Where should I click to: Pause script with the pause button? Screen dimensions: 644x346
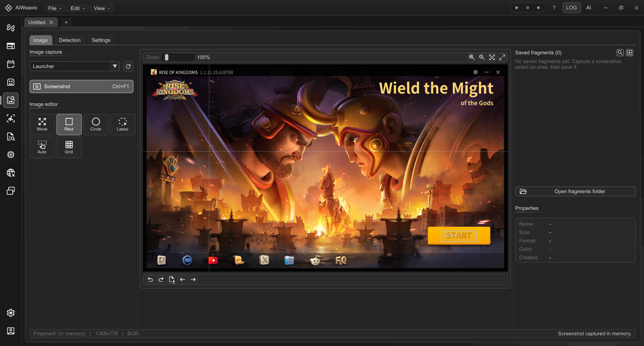(x=528, y=8)
